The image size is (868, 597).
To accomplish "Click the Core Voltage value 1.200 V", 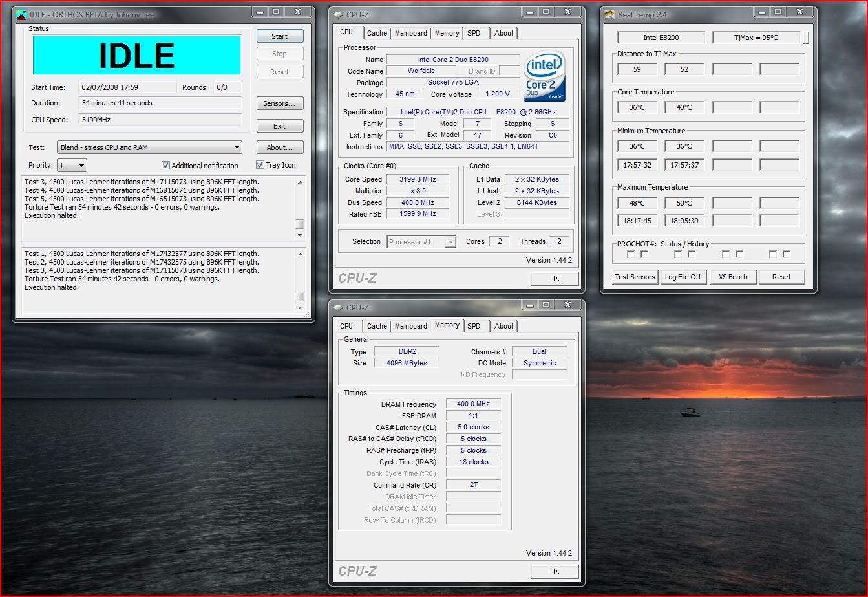I will (x=498, y=94).
